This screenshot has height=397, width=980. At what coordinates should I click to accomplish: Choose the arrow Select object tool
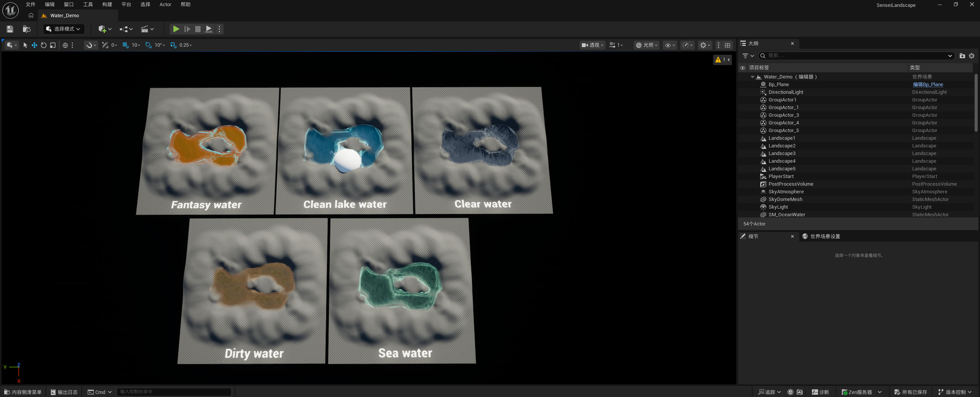25,45
